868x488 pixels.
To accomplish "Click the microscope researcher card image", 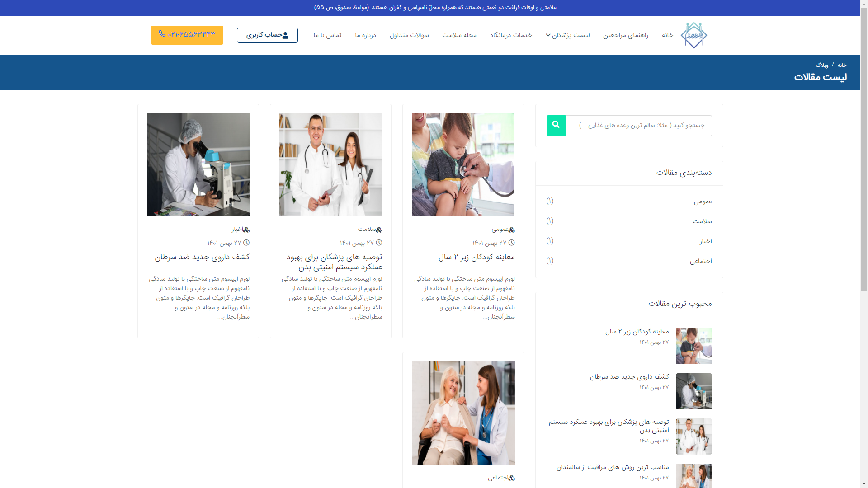I will click(198, 164).
